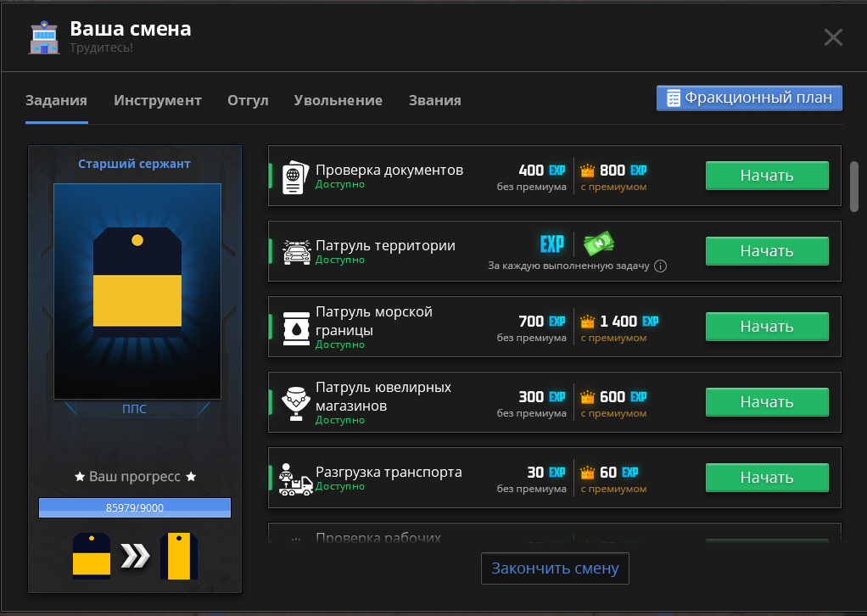
Task: Click the crown icon beside 600 EXP
Action: tap(587, 397)
